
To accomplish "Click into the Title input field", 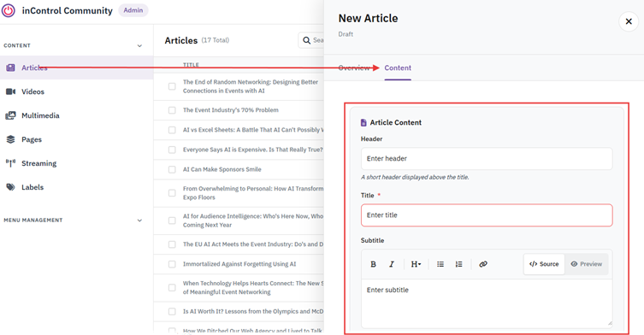I will point(487,215).
